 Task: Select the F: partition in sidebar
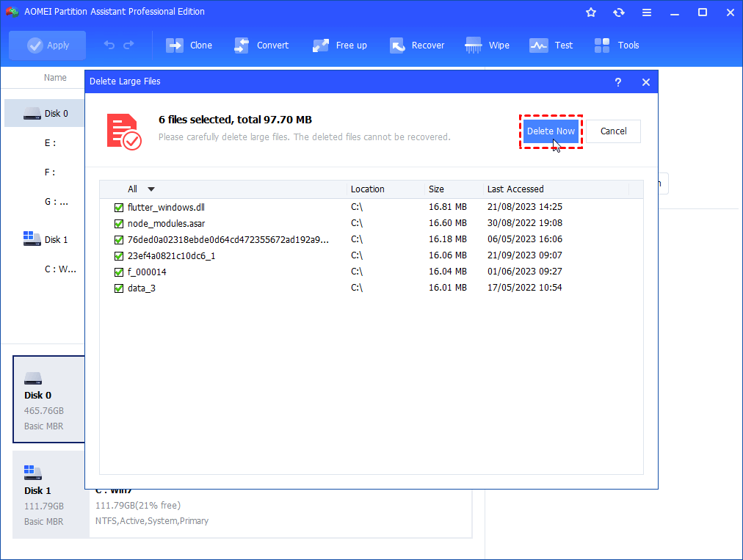(x=50, y=172)
